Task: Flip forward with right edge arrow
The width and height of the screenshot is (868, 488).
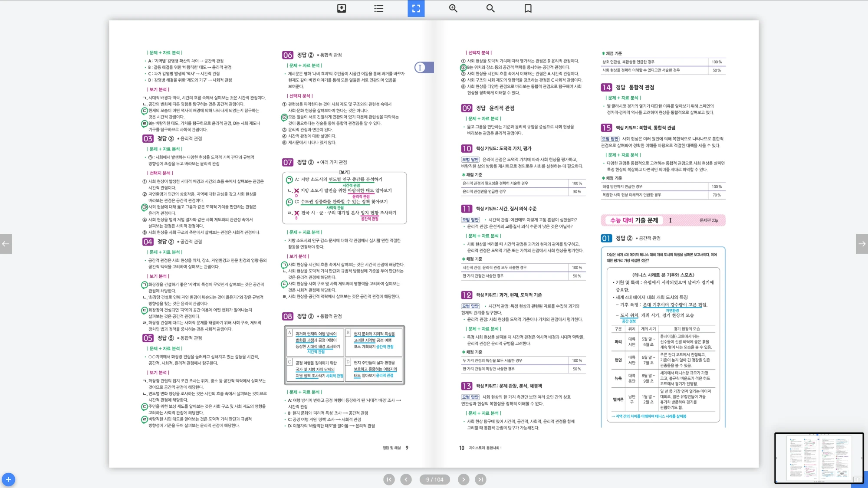Action: 862,244
